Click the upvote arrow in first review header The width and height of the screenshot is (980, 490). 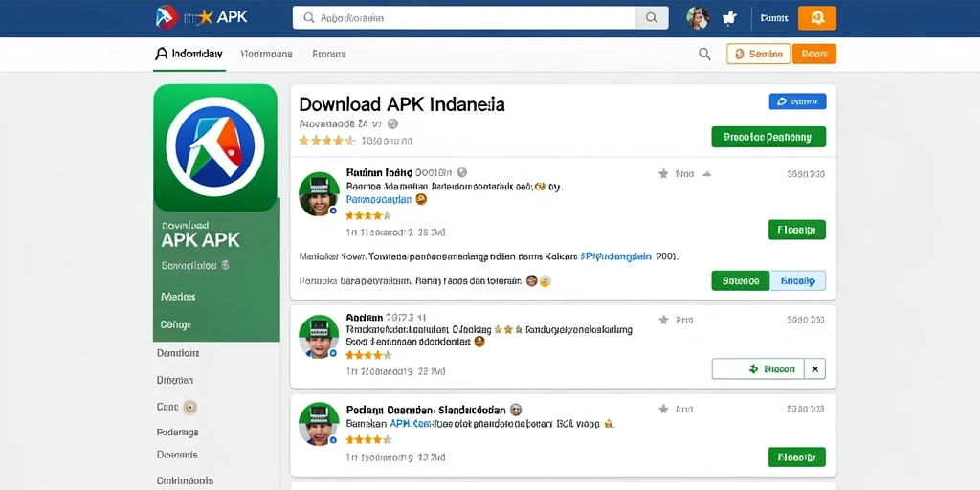click(x=707, y=174)
